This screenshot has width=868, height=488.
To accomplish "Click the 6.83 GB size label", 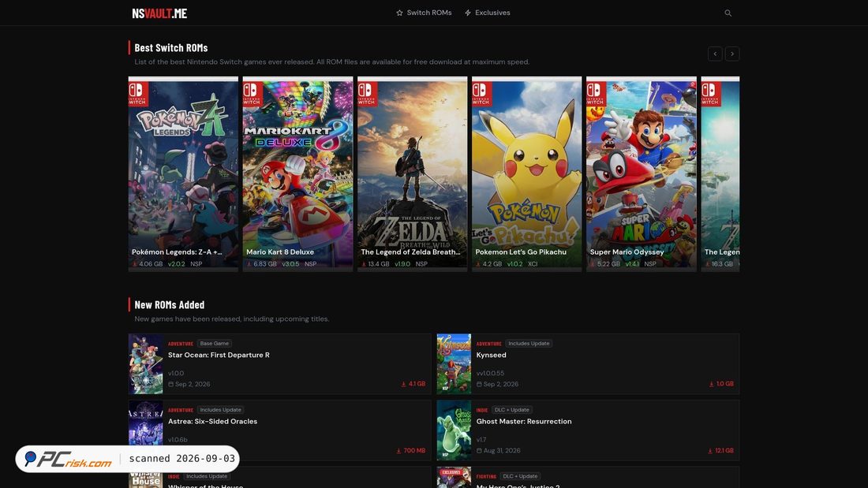I will pos(264,264).
